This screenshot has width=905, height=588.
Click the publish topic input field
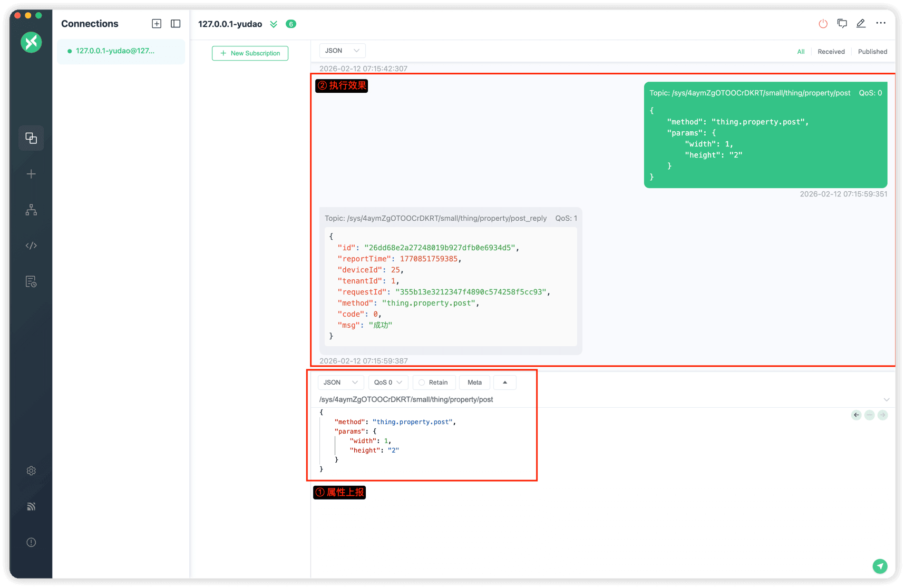[580, 399]
